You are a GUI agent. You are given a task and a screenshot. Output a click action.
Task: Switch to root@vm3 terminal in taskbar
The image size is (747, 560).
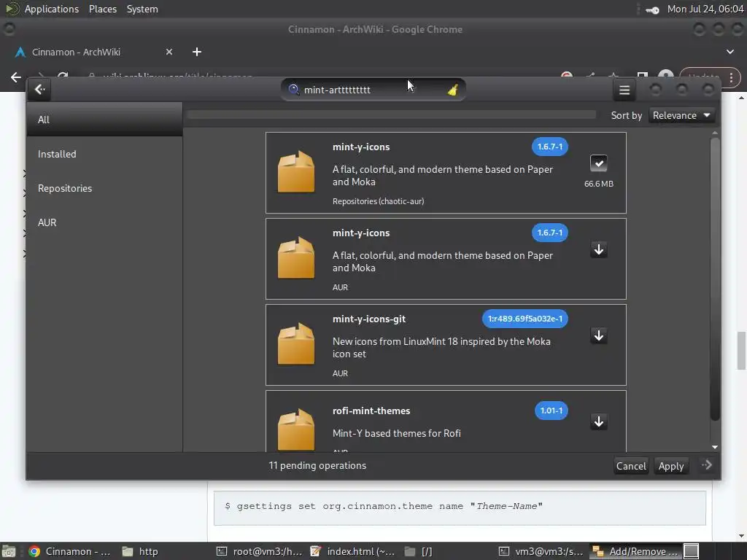259,551
